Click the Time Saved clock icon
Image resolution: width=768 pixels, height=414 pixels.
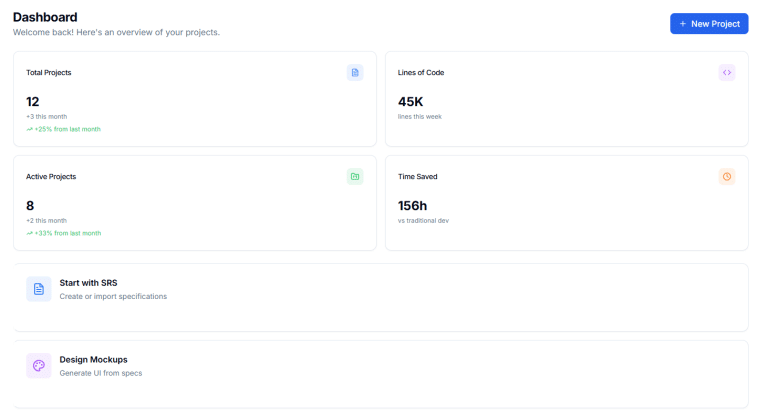pyautogui.click(x=727, y=176)
